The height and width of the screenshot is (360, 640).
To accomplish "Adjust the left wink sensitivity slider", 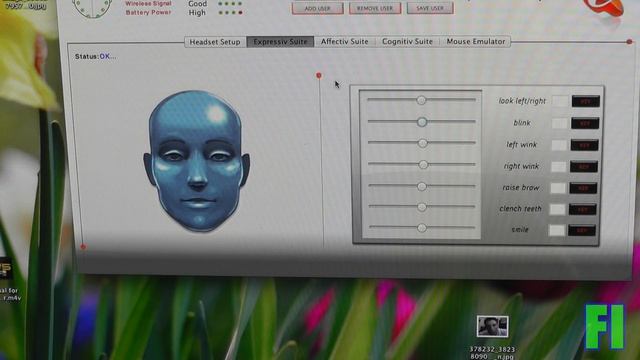I will coord(422,143).
